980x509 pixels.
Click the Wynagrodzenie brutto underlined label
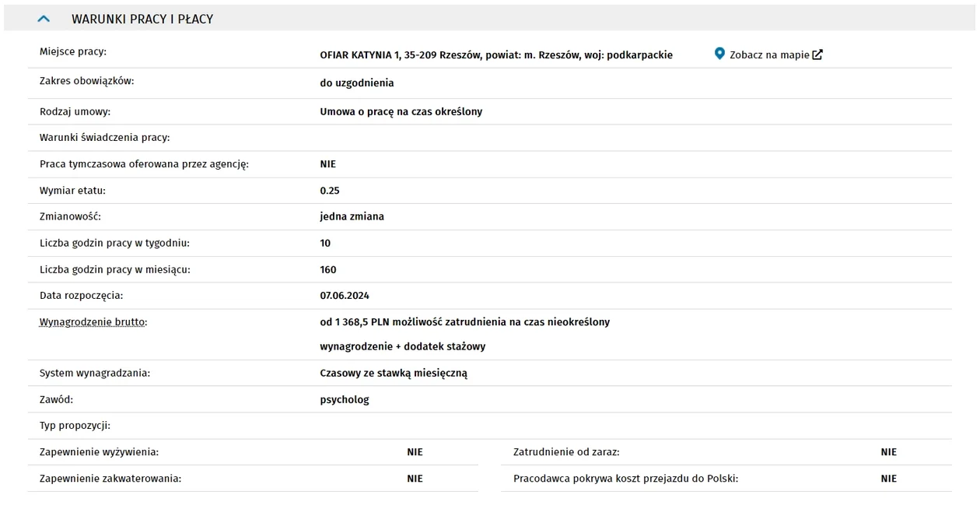point(93,321)
